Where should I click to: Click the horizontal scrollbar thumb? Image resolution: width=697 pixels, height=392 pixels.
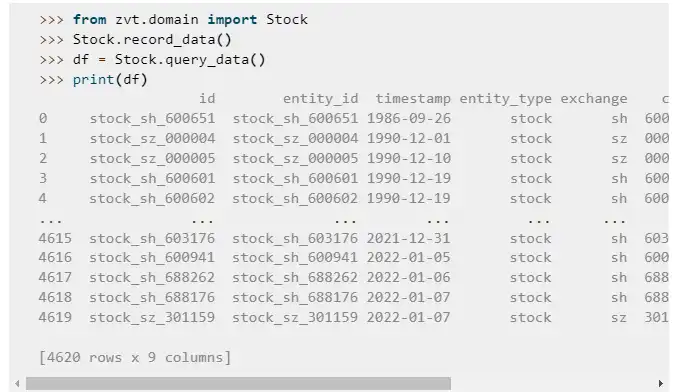click(238, 384)
